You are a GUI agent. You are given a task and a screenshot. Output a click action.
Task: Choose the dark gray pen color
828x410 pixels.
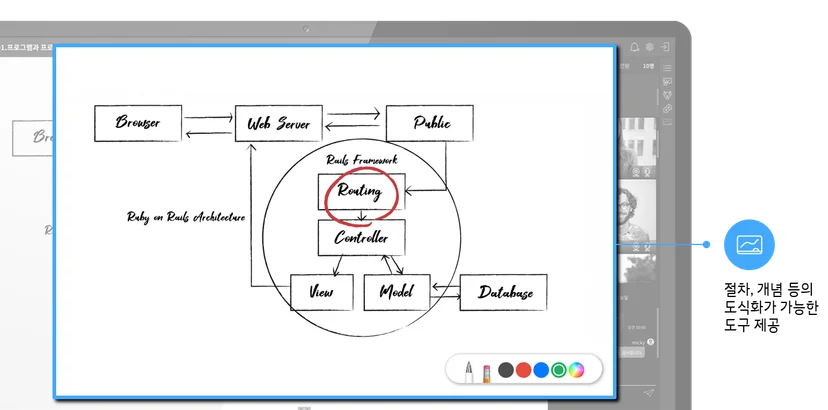point(505,370)
